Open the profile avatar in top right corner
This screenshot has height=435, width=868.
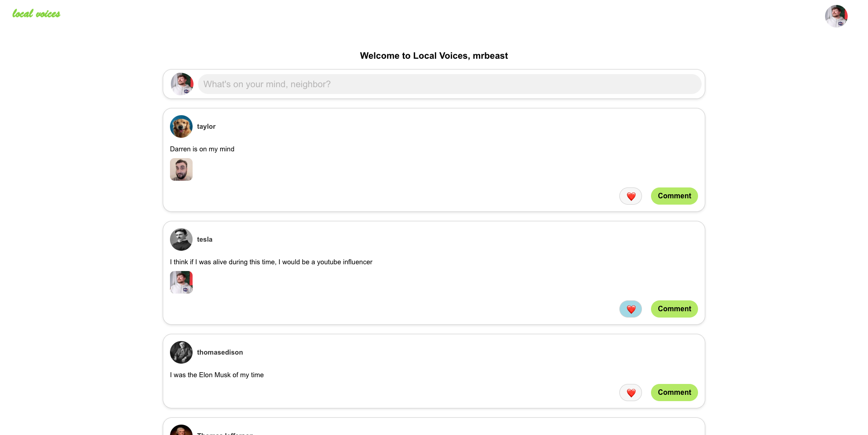(836, 16)
